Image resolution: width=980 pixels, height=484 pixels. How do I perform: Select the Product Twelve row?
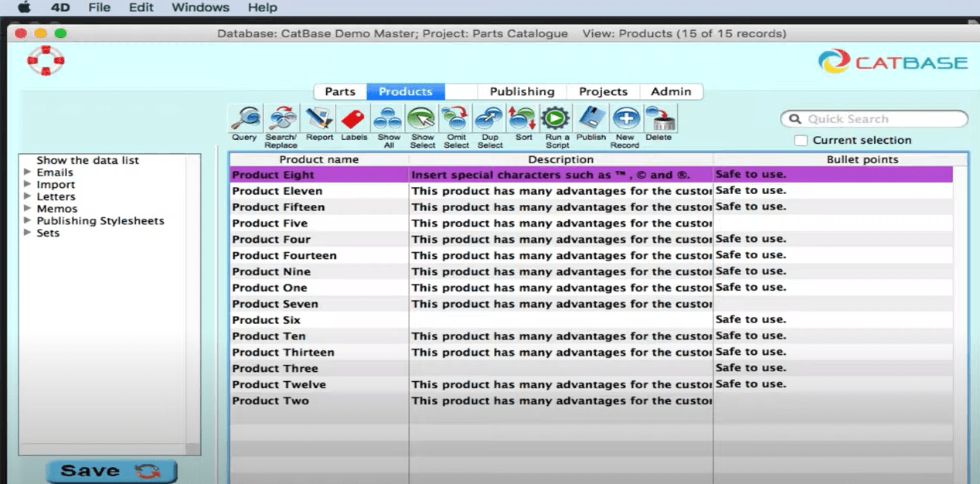pos(591,384)
